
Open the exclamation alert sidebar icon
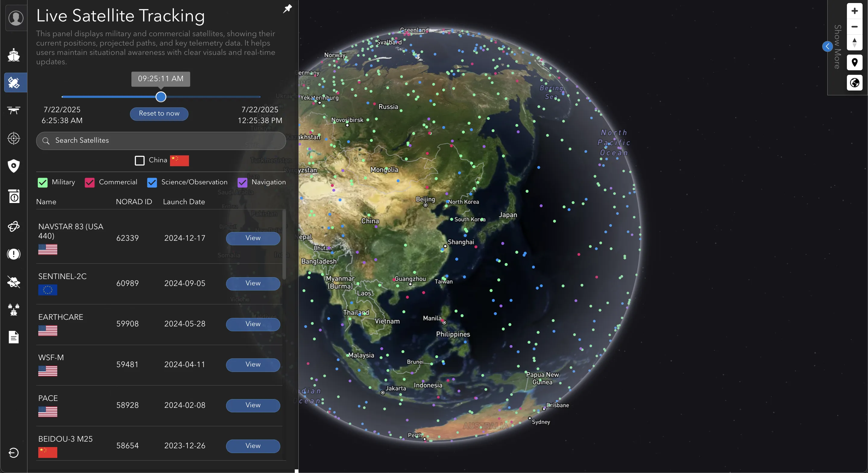(14, 254)
